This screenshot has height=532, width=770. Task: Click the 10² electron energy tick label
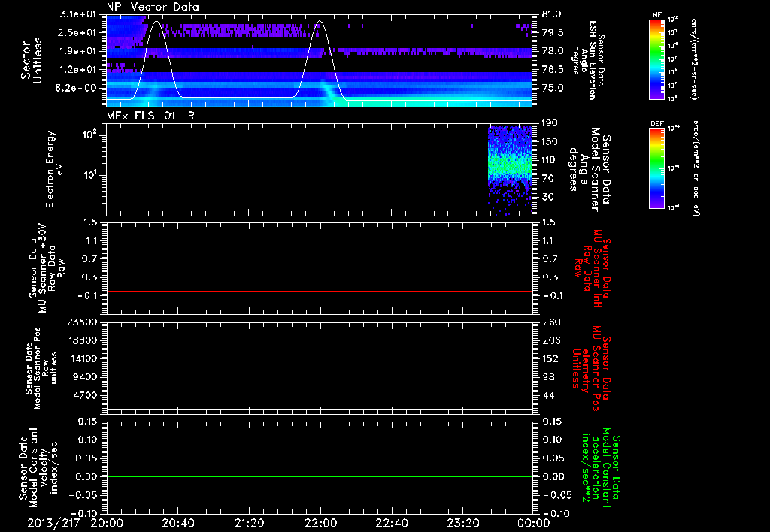pos(89,135)
